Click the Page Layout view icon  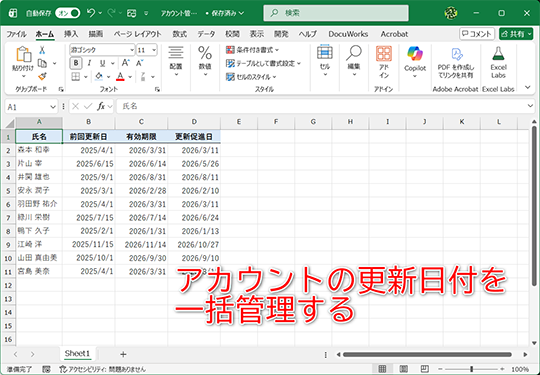(404, 369)
